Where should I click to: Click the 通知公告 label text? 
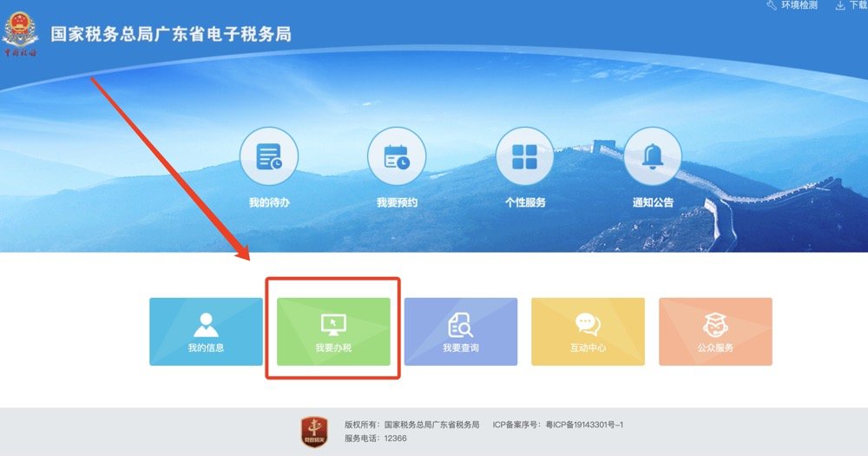654,202
